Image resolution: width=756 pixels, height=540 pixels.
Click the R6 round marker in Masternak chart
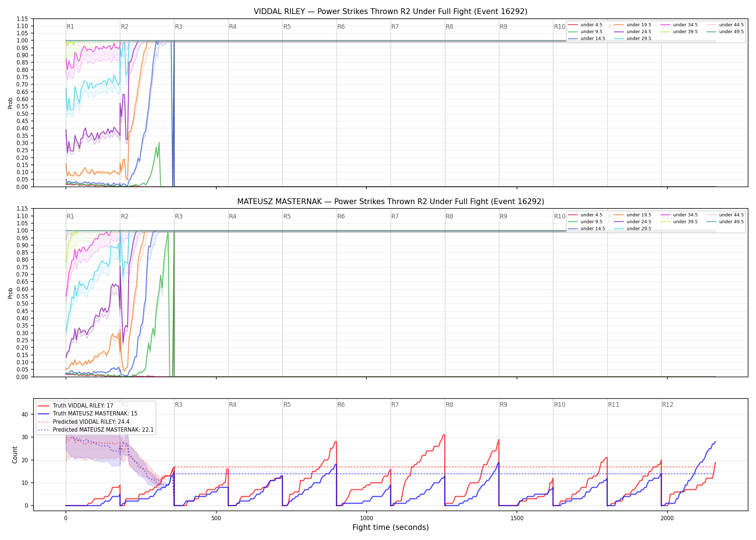point(341,216)
